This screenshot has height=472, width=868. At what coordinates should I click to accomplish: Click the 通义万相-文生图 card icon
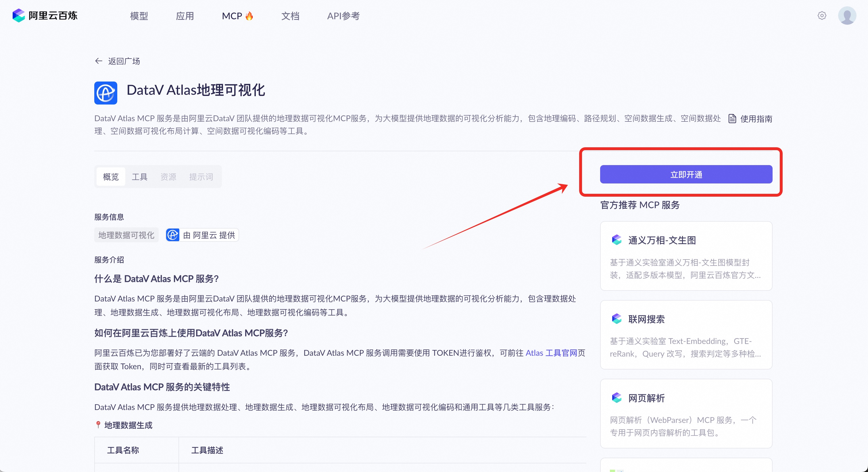pos(617,240)
